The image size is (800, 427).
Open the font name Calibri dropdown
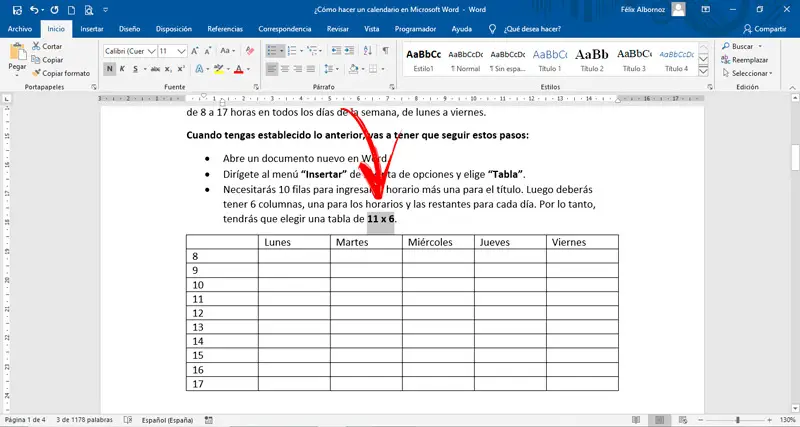tap(152, 51)
